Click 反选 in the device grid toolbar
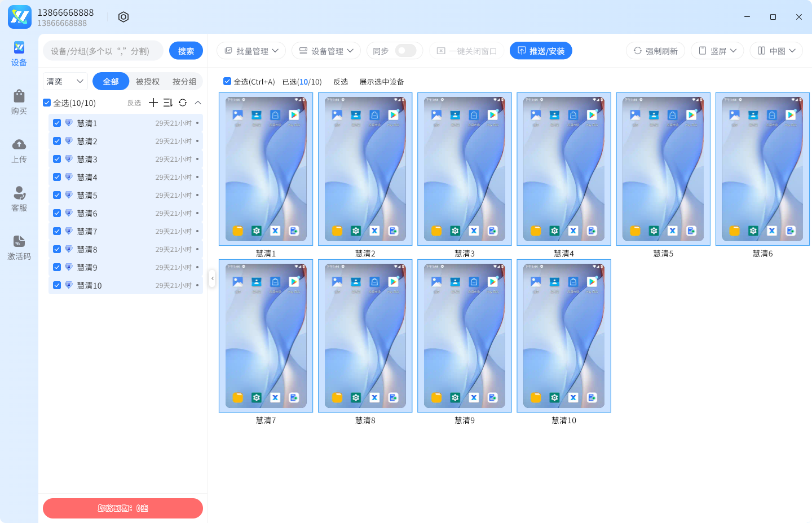Screen dimensions: 812x523 [341, 82]
